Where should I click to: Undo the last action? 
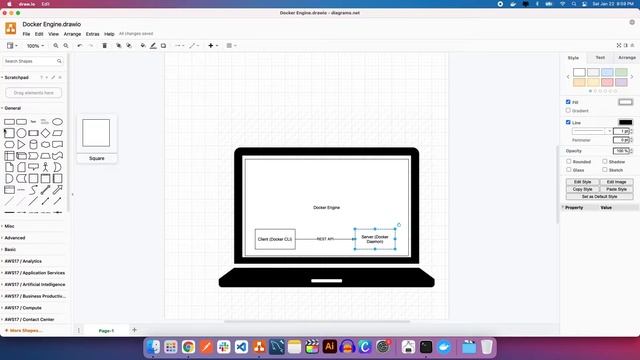click(80, 46)
